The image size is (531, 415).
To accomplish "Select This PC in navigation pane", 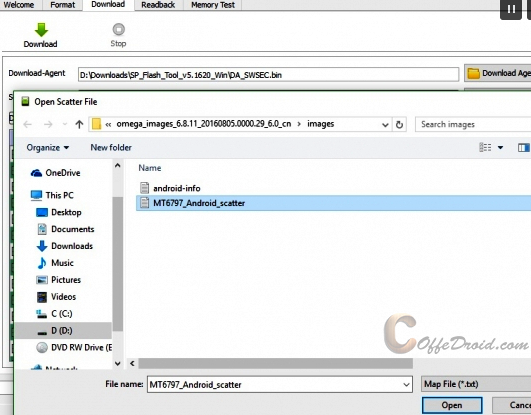I will 52,195.
